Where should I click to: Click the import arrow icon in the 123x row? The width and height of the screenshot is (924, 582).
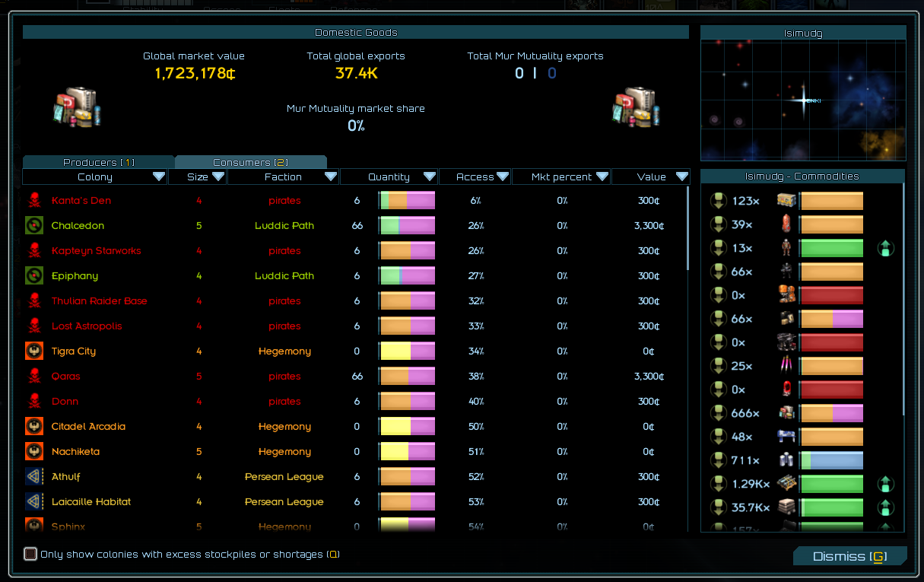click(x=718, y=201)
